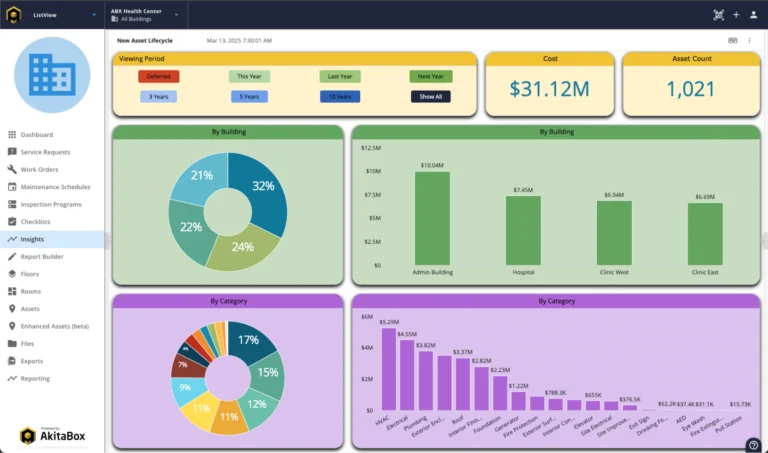Click the Work Orders wrench icon
768x453 pixels.
point(12,169)
